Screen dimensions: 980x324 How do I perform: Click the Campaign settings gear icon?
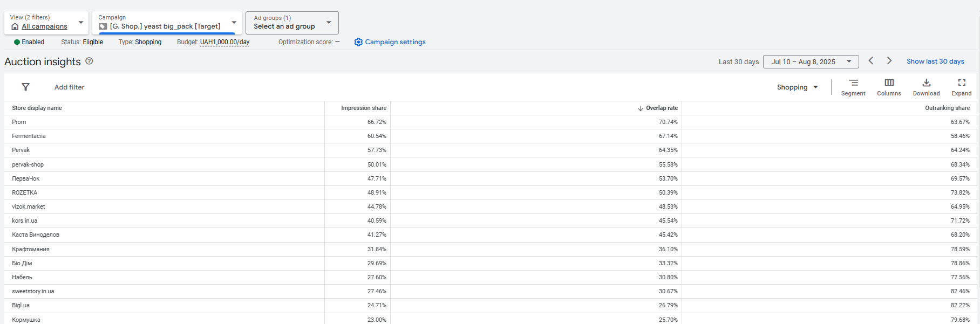(x=358, y=42)
